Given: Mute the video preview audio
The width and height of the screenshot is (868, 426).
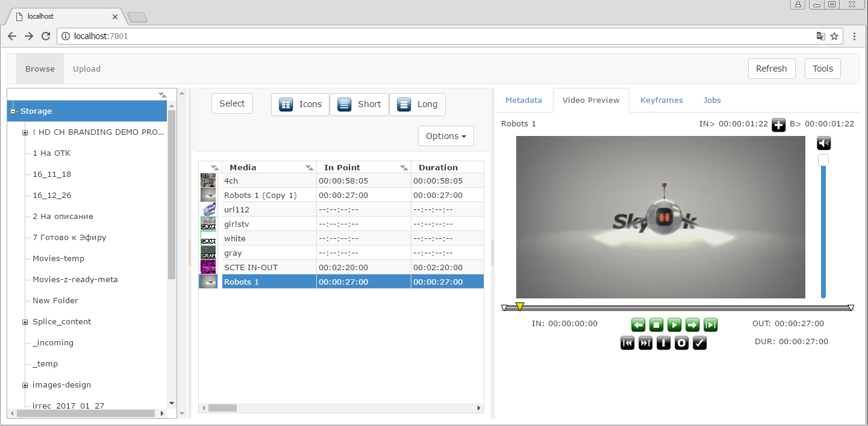Looking at the screenshot, I should point(824,143).
